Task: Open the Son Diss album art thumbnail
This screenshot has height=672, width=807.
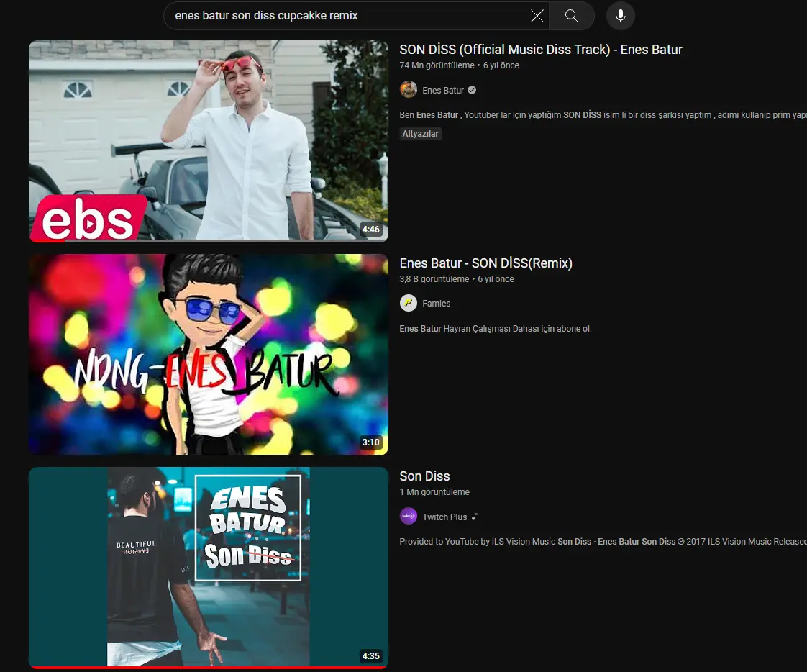Action: coord(209,568)
